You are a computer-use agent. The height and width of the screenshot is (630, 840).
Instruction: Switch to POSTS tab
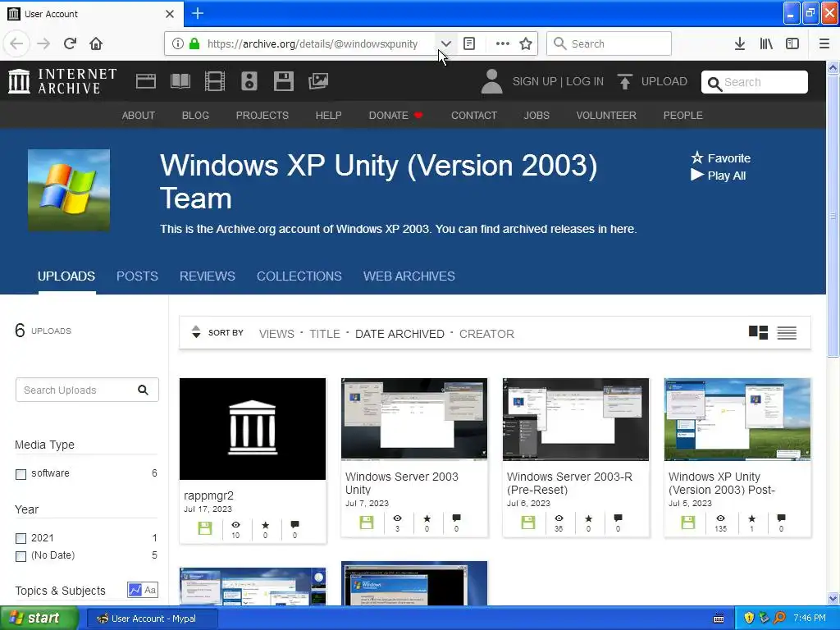tap(137, 276)
